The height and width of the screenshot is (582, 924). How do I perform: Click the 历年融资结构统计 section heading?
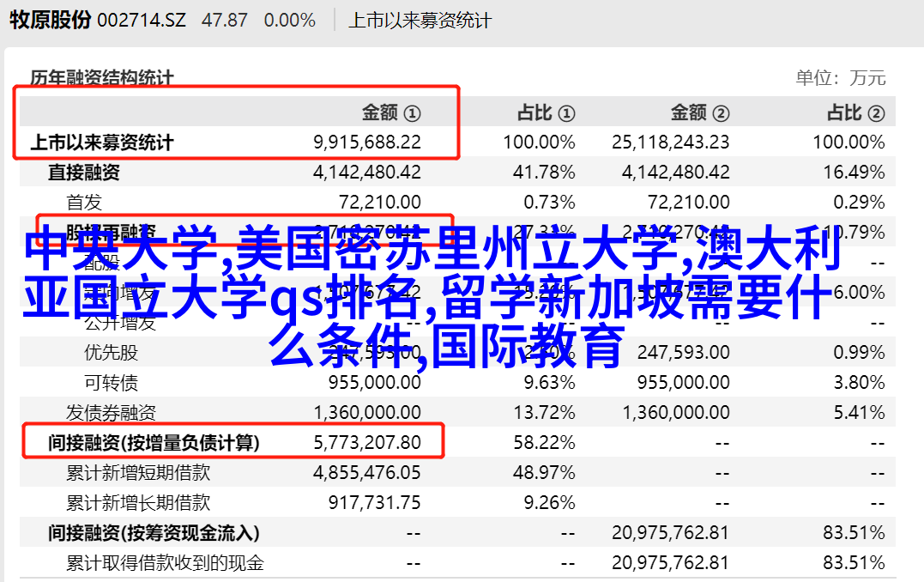pyautogui.click(x=102, y=78)
